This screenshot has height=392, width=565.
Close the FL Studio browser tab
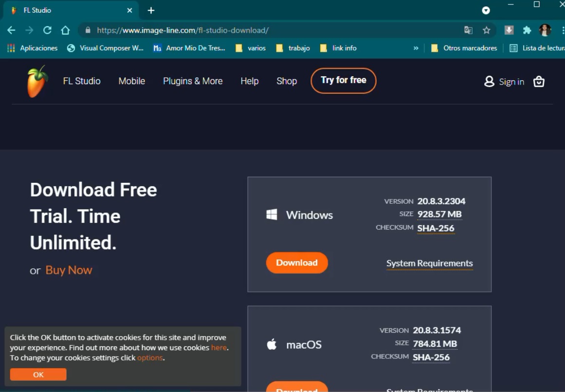(130, 10)
